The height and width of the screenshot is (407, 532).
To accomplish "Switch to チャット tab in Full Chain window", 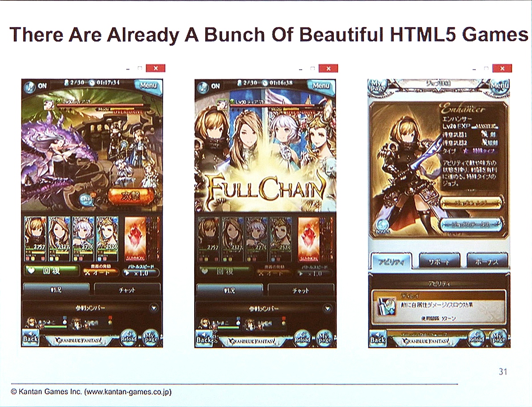I will [301, 290].
